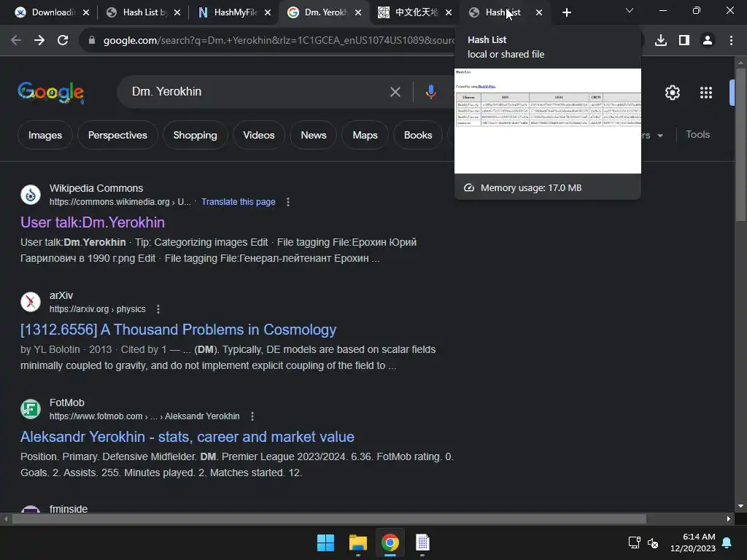
Task: Click into the Dm. Yerokhin search field
Action: (258, 91)
